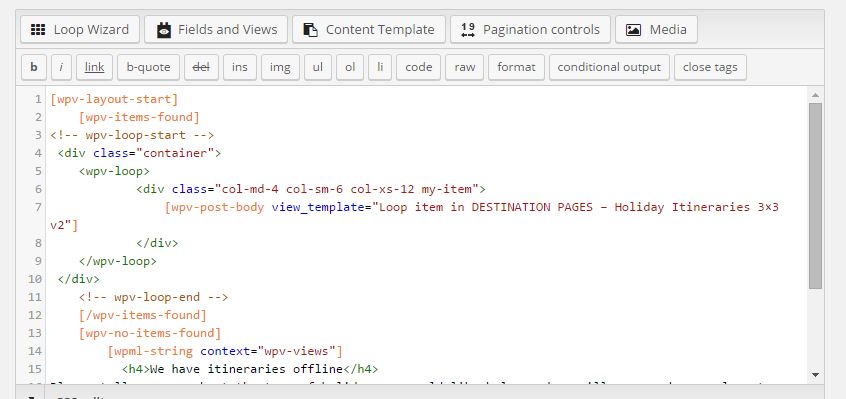Open Fields and Views dialog
Image resolution: width=846 pixels, height=399 pixels.
216,29
